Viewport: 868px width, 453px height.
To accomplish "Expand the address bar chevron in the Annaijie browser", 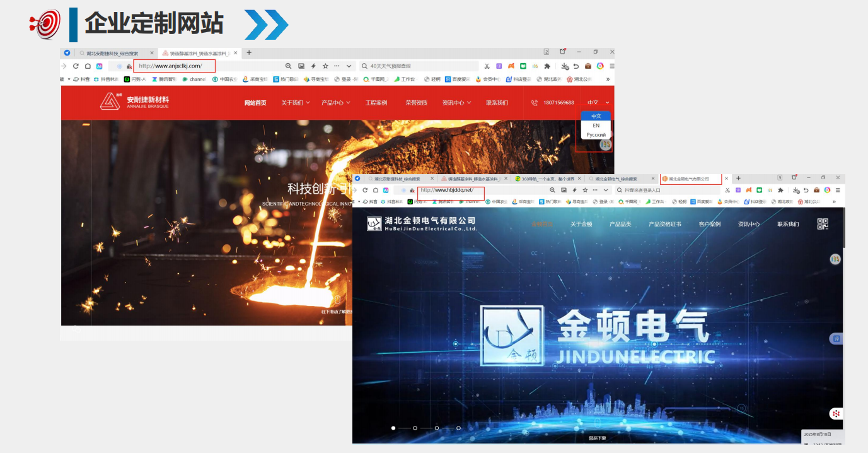I will 348,66.
